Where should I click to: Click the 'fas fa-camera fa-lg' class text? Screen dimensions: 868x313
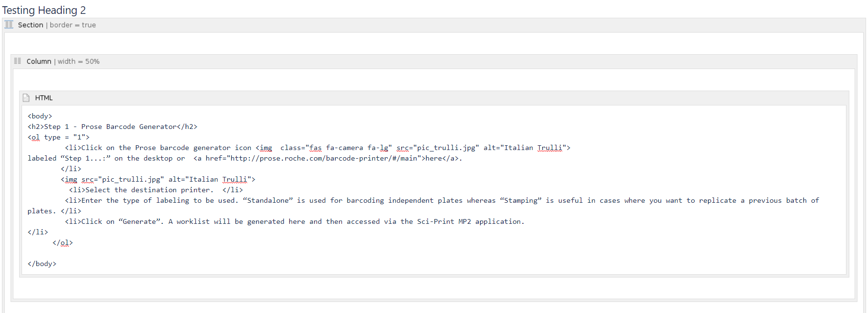tap(350, 148)
